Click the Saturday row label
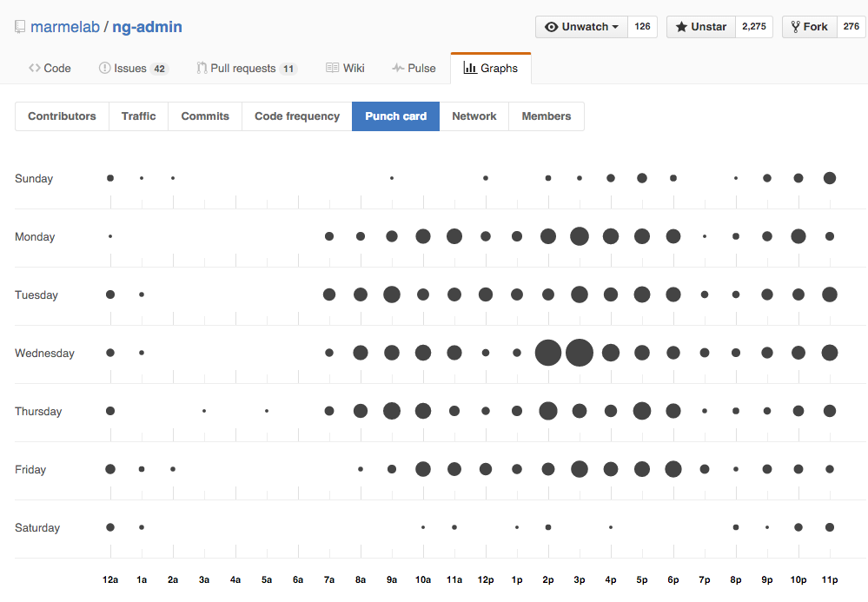868x602 pixels. [x=37, y=528]
